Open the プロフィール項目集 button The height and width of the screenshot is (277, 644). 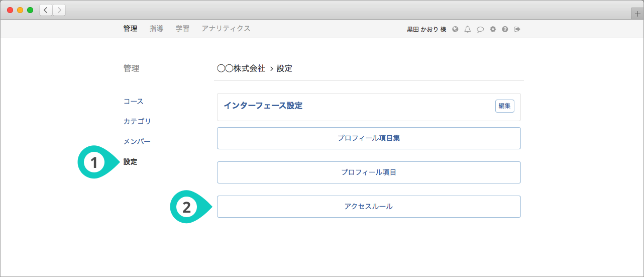pyautogui.click(x=369, y=138)
